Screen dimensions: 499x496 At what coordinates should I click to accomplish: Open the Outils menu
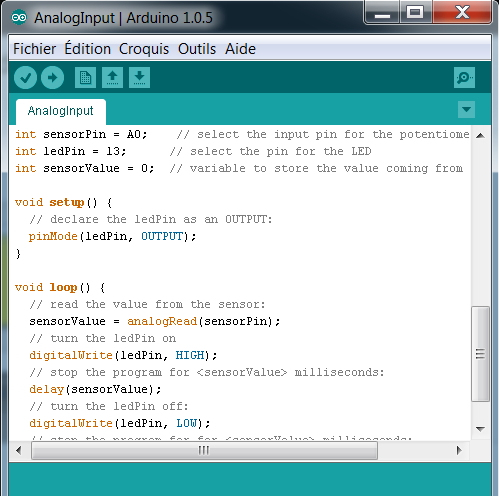coord(197,49)
